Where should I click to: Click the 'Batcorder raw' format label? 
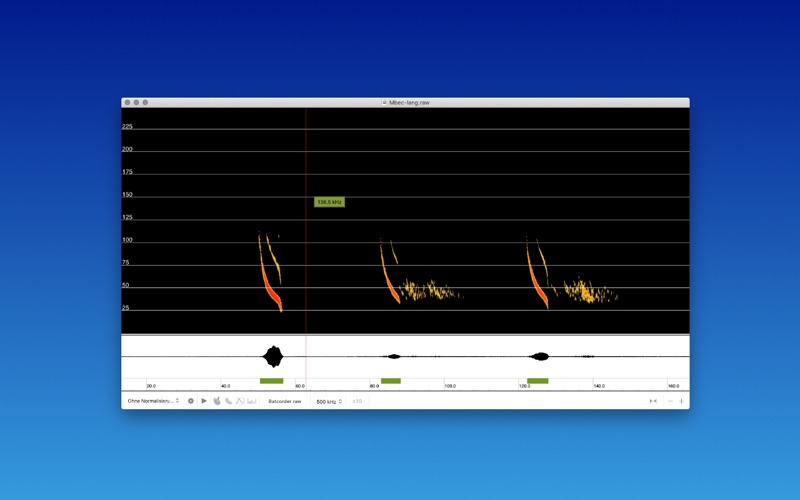[285, 402]
